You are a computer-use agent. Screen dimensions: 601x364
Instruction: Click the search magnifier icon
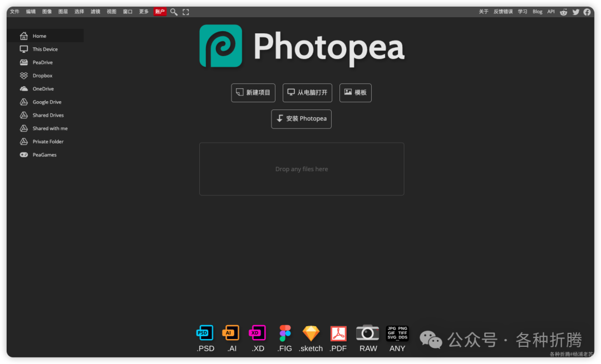click(174, 12)
